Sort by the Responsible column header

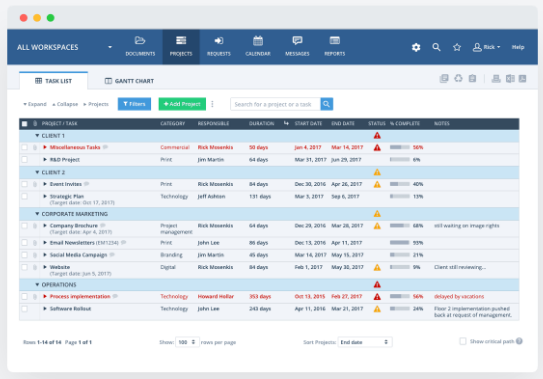point(213,124)
